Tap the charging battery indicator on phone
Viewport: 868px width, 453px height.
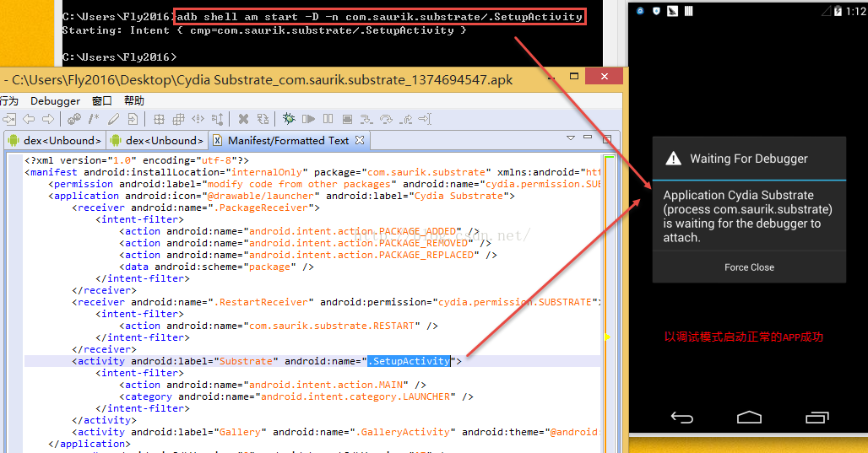[x=838, y=11]
